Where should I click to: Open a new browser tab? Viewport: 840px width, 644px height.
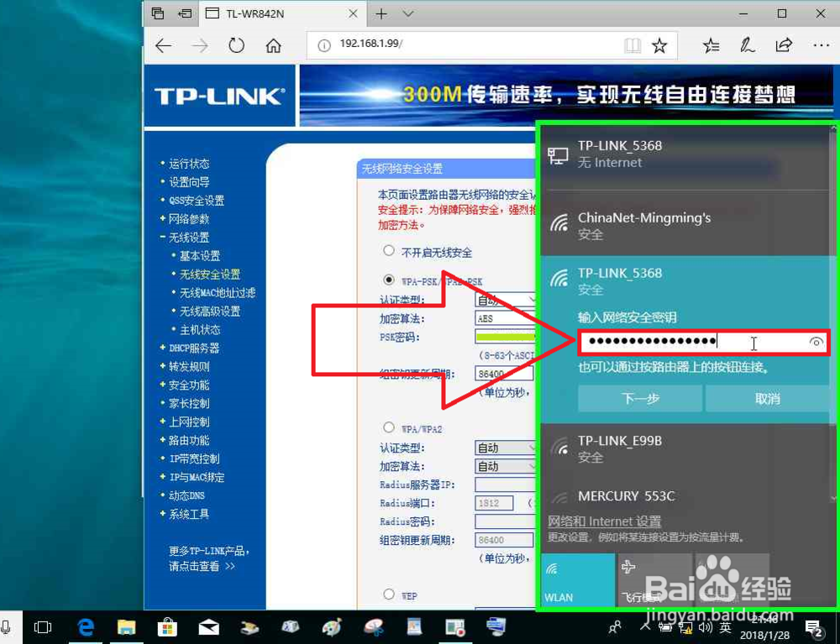(381, 14)
